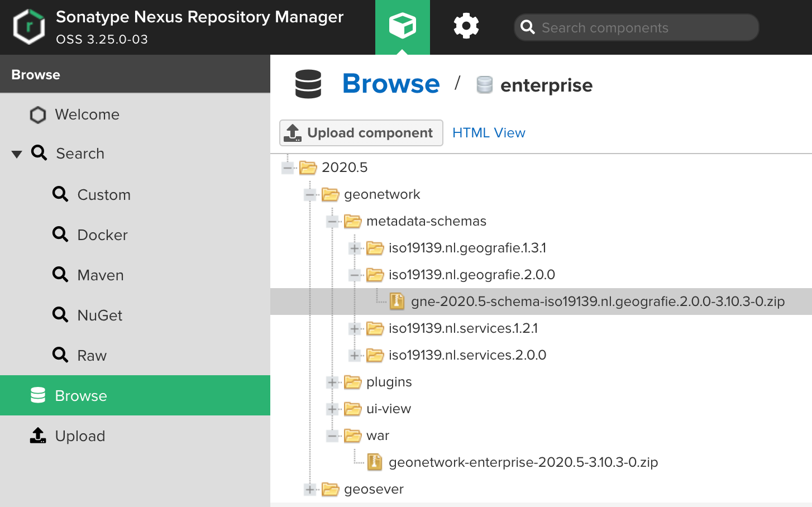The image size is (812, 507).
Task: Select the geosever tree node
Action: pos(374,489)
